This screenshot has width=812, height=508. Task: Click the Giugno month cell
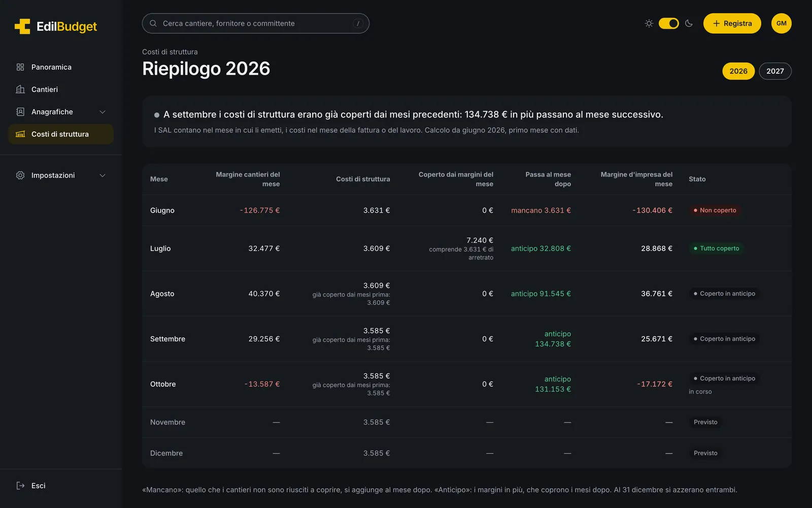(162, 210)
